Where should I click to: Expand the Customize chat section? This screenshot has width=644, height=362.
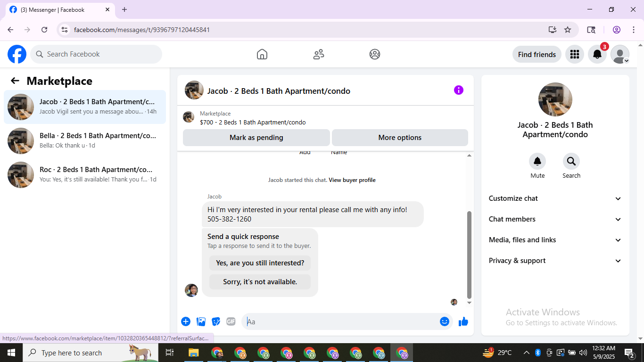(555, 198)
